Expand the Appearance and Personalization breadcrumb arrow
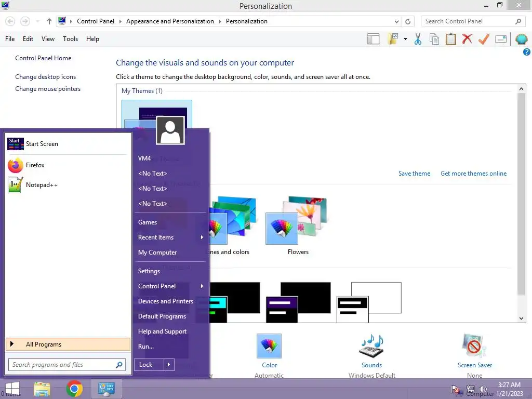Screen dimensions: 532x399 point(220,21)
